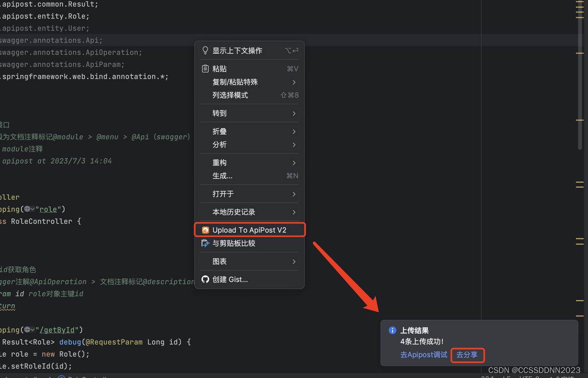Click the clipboard paste icon
The width and height of the screenshot is (588, 378).
(205, 68)
